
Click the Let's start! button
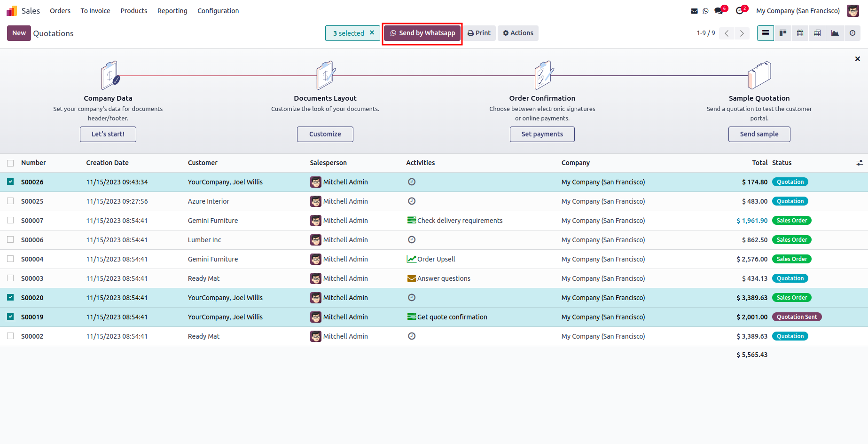(x=108, y=134)
